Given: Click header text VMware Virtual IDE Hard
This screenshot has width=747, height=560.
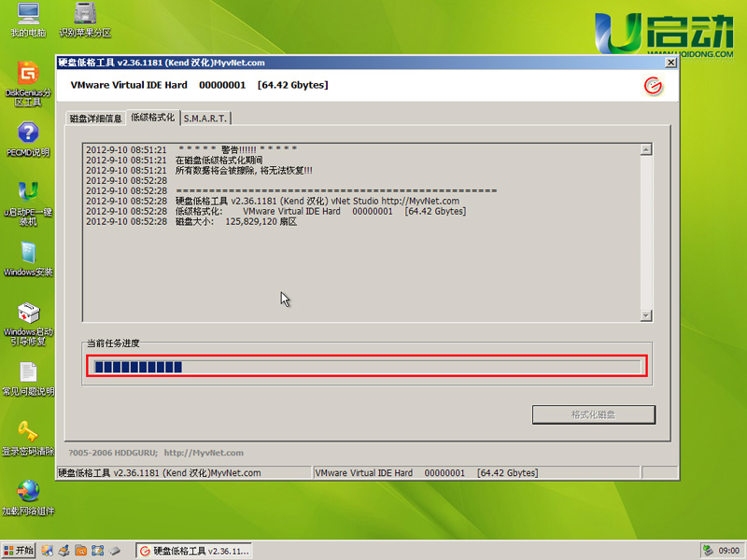Looking at the screenshot, I should [129, 85].
